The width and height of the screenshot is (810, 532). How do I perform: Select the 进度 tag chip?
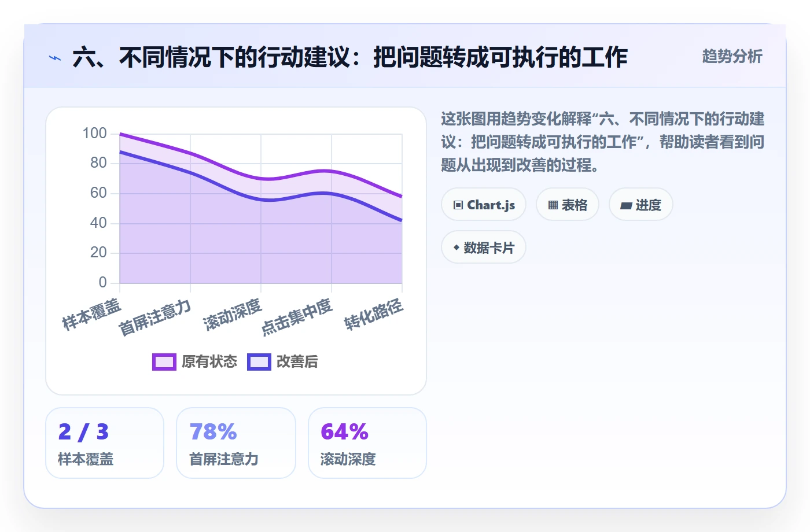[x=641, y=205]
